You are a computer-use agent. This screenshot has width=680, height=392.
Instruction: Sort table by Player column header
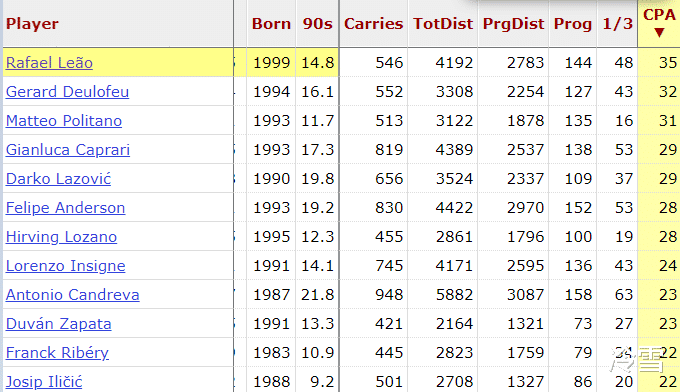click(32, 24)
